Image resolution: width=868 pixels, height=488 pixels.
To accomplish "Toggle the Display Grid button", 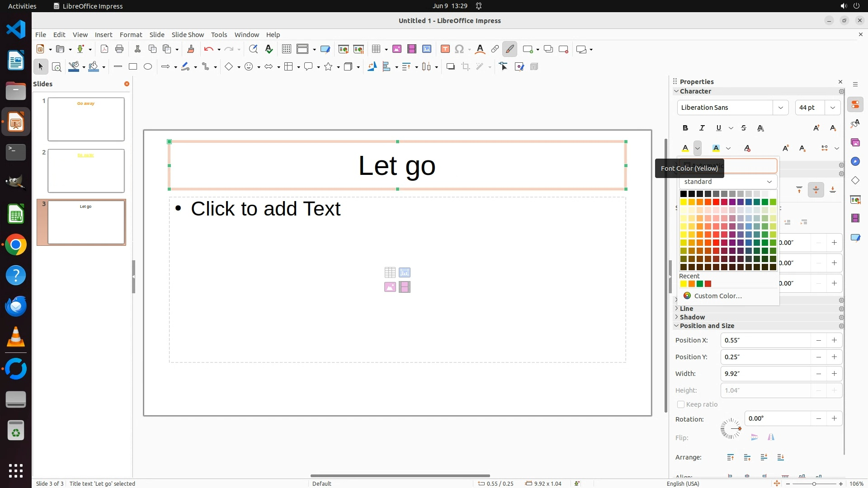I will 286,49.
